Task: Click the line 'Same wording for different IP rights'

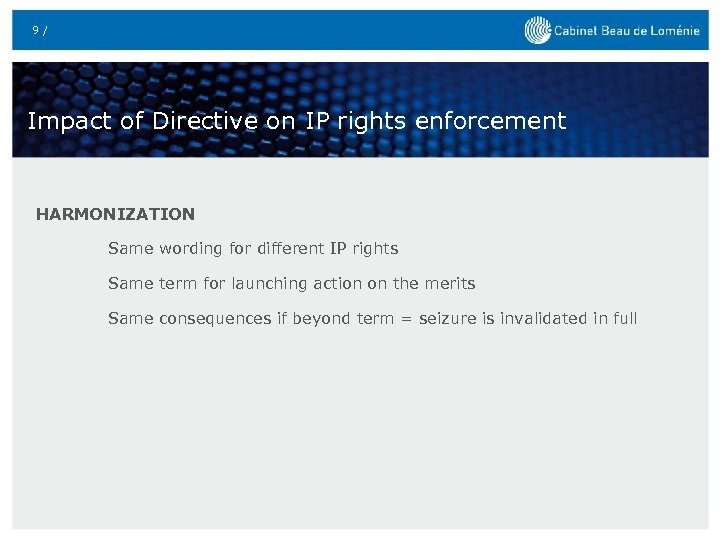Action: coord(253,248)
